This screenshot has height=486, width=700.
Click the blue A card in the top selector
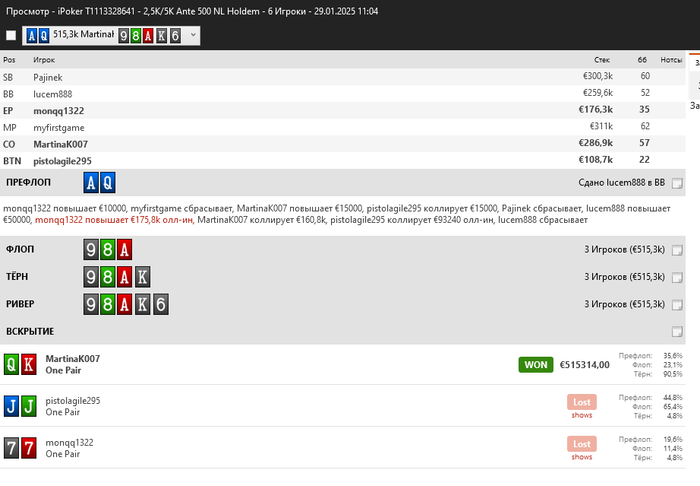31,35
